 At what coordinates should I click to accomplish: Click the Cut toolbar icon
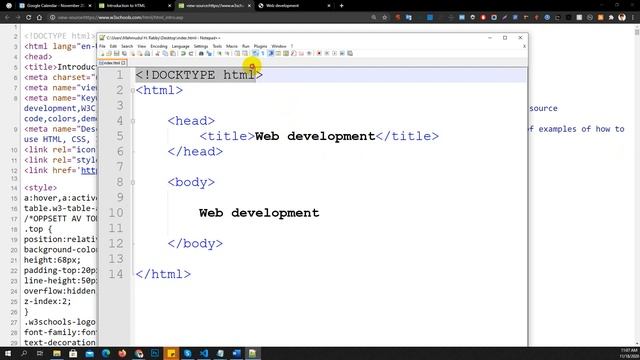[157, 53]
